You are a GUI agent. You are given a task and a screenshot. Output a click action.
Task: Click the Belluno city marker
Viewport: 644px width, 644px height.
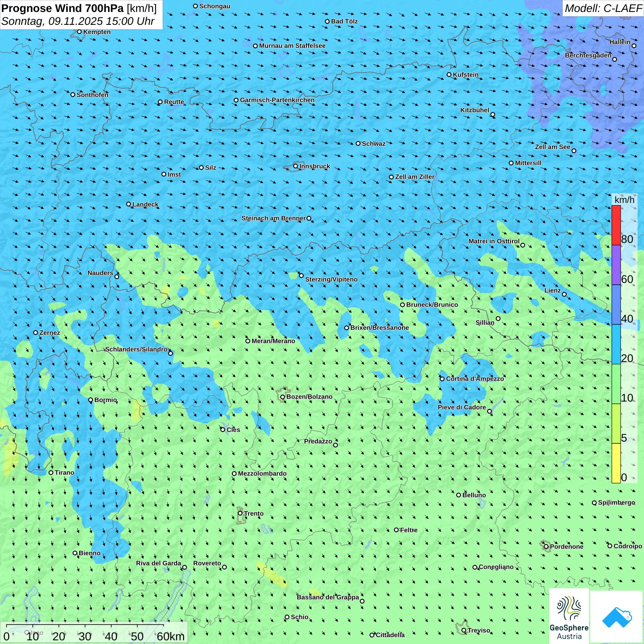coord(459,495)
